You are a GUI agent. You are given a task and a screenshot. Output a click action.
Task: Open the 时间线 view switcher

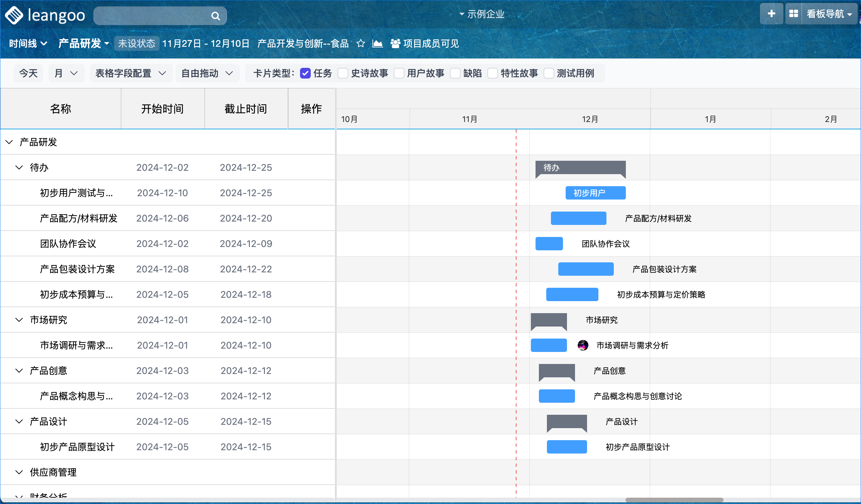28,43
